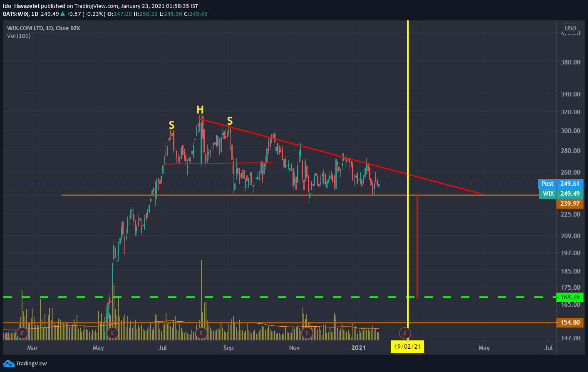The width and height of the screenshot is (588, 372).
Task: Select the red vertical measurement line
Action: pyautogui.click(x=417, y=246)
